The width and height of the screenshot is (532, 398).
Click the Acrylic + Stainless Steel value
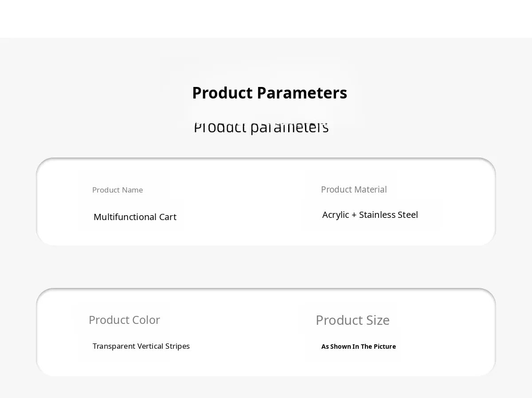(x=370, y=215)
